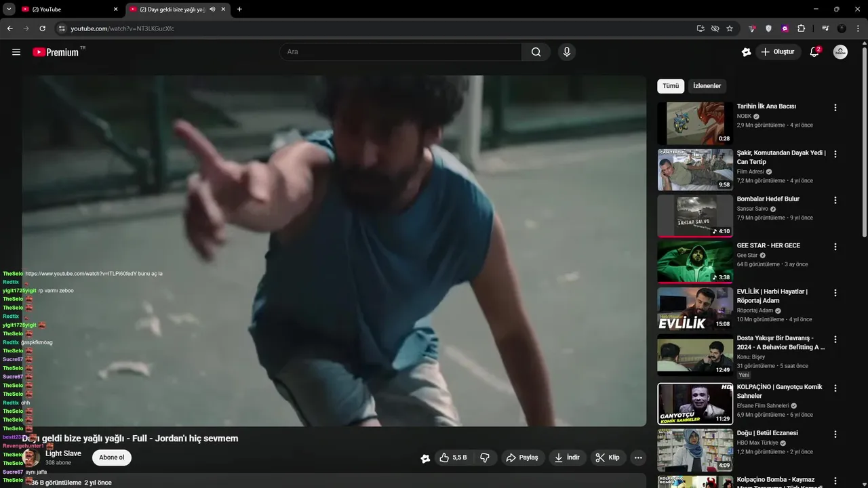Open options for Dosta Yakışır Bir Davranış

pyautogui.click(x=835, y=340)
